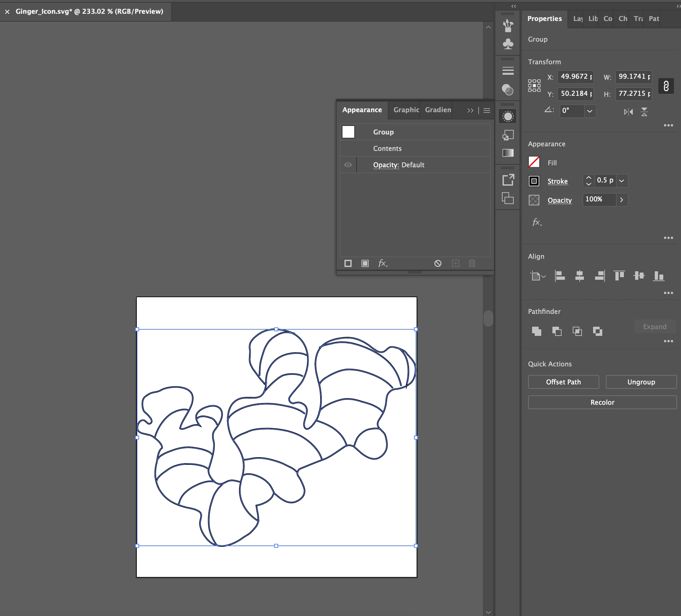
Task: Click the Add New Stroke icon in Appearance panel
Action: click(x=348, y=263)
